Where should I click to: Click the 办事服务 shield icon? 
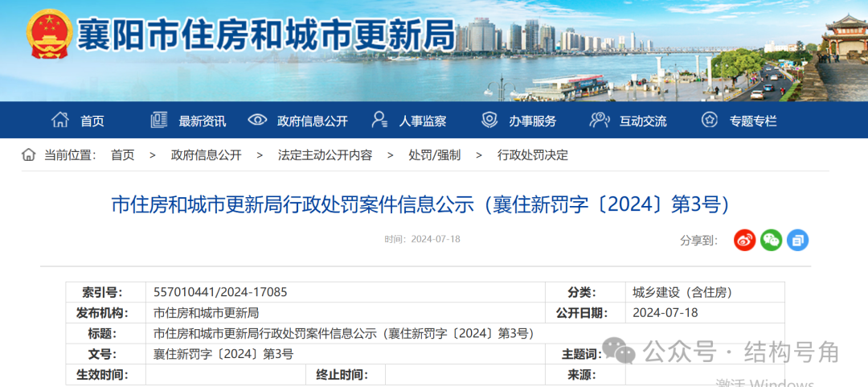click(x=489, y=121)
